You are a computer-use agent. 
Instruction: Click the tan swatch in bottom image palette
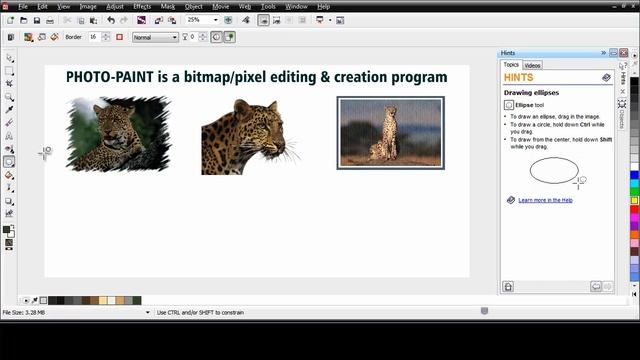120,300
